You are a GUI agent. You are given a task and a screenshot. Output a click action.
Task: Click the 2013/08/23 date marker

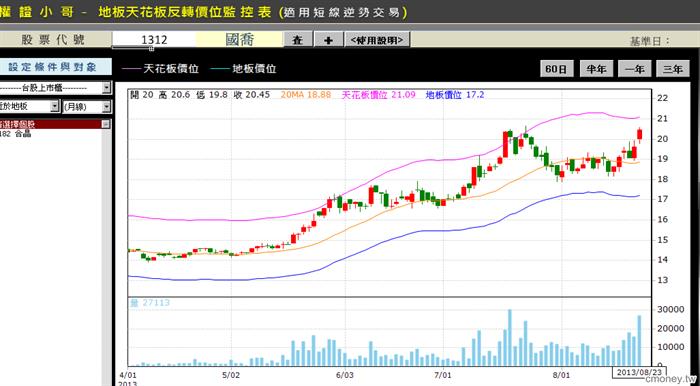[x=639, y=372]
